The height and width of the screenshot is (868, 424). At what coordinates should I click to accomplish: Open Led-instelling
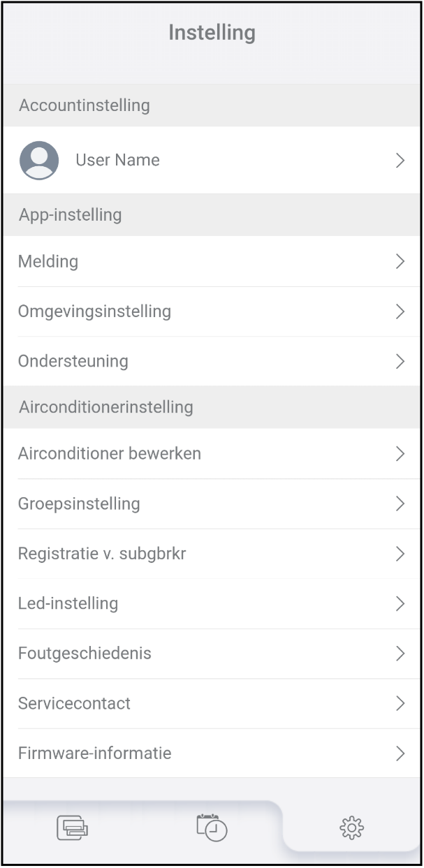click(68, 603)
